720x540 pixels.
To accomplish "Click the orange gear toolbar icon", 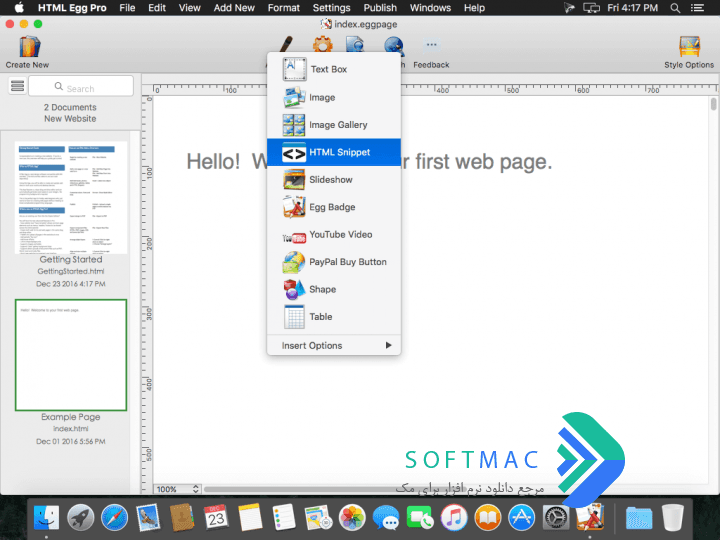I will (322, 45).
